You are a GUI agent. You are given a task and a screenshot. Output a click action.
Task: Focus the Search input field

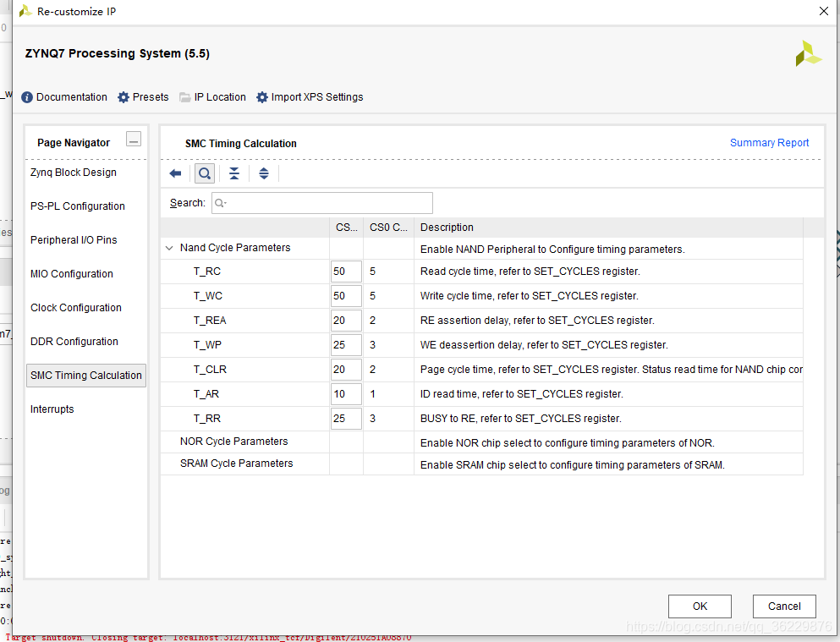[322, 203]
